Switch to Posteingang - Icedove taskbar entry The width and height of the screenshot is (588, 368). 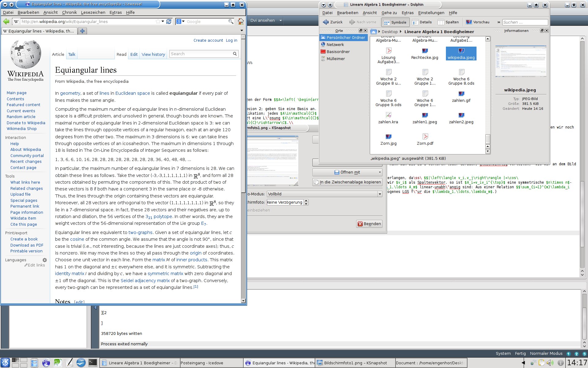pyautogui.click(x=211, y=363)
